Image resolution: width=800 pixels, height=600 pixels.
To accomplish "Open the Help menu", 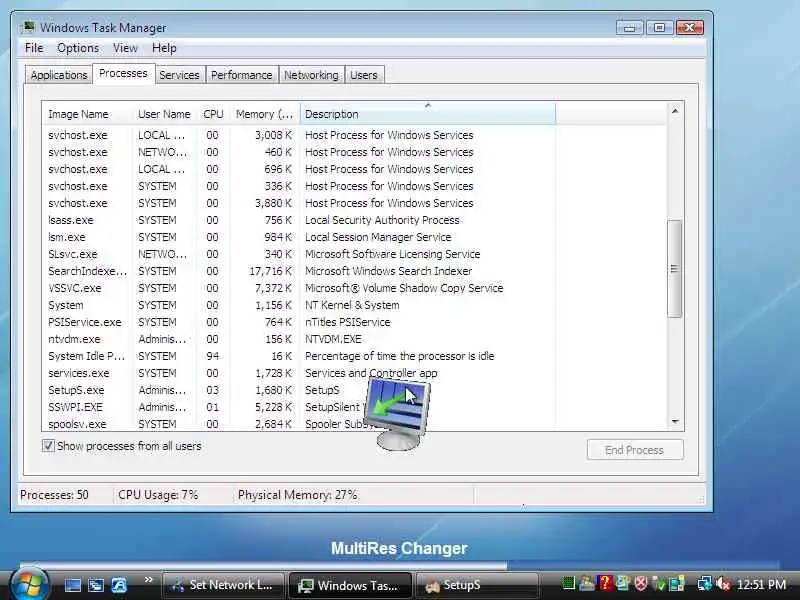I will point(164,48).
